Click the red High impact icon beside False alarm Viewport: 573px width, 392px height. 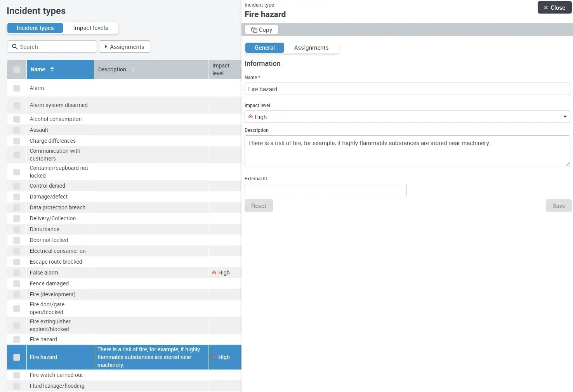point(214,273)
